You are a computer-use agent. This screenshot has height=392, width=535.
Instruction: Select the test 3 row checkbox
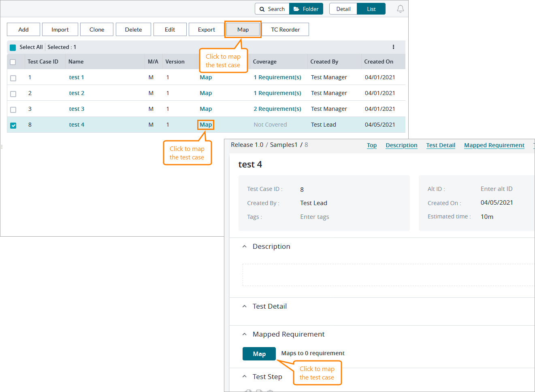click(13, 110)
